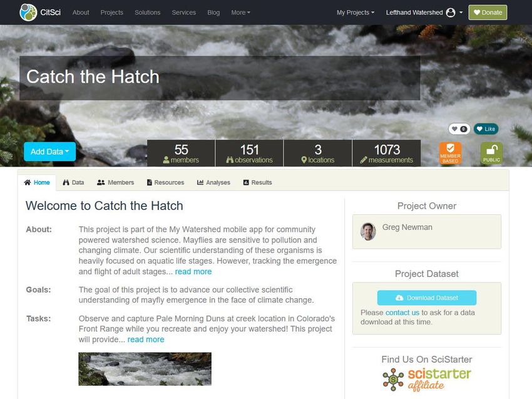Image resolution: width=532 pixels, height=399 pixels.
Task: Click the Donate button
Action: click(488, 13)
